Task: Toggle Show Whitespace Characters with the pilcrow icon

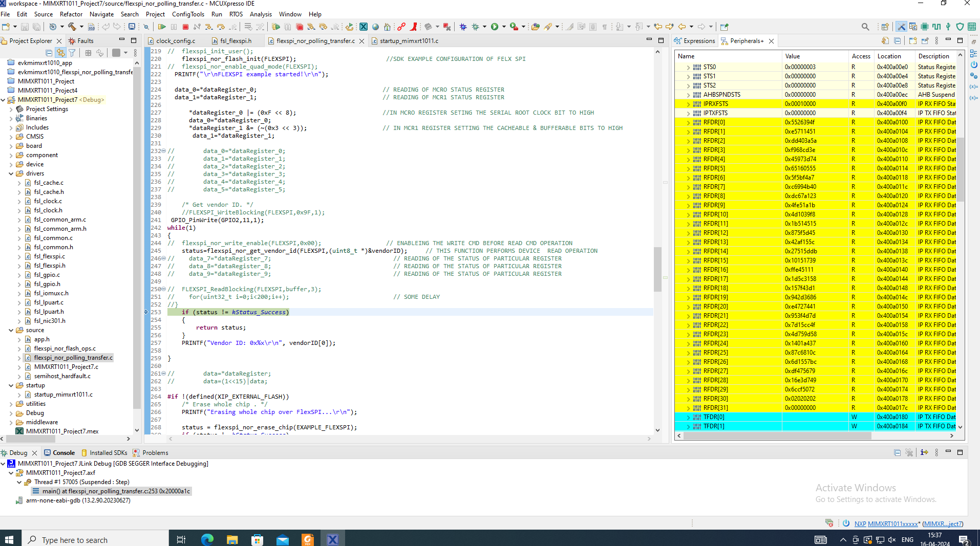Action: point(605,26)
